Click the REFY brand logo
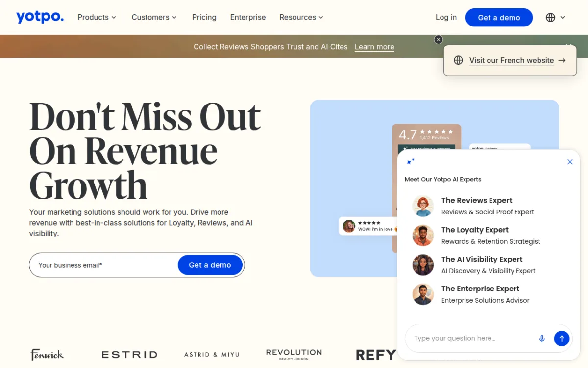Screen dimensions: 588x368 (376, 355)
